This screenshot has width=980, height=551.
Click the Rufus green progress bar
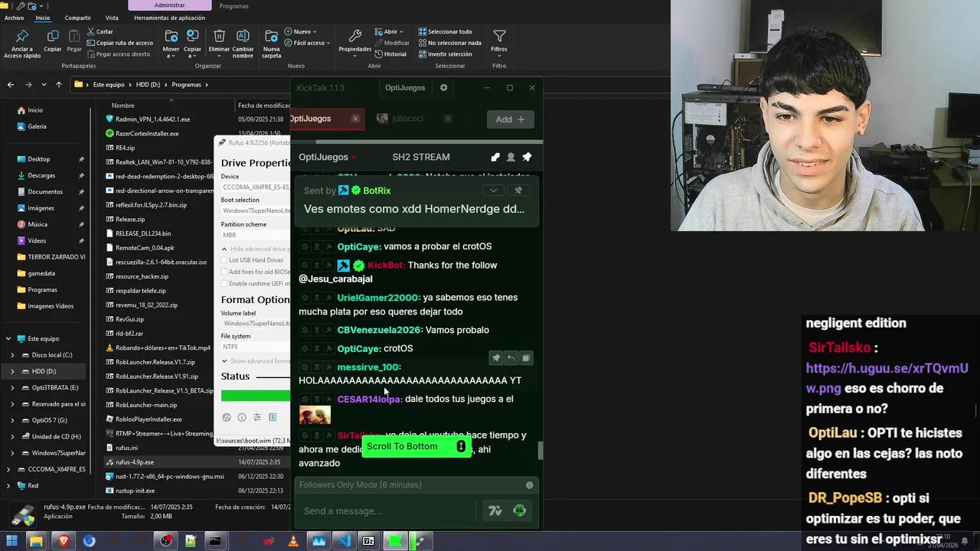click(x=256, y=396)
